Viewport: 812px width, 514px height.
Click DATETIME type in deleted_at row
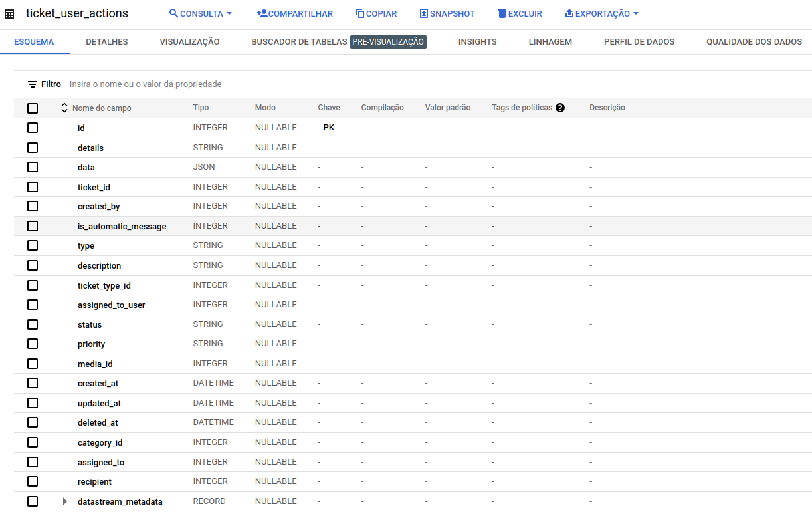click(213, 422)
